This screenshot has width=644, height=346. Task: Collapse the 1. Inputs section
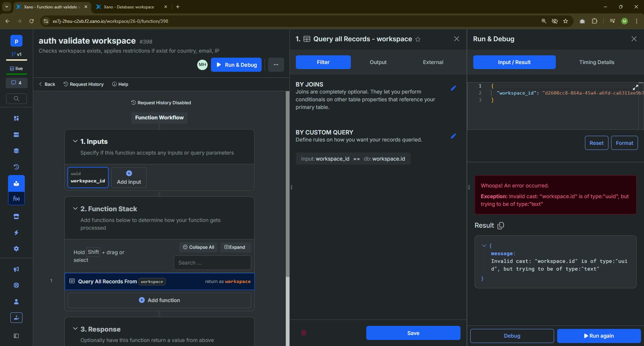(x=75, y=141)
